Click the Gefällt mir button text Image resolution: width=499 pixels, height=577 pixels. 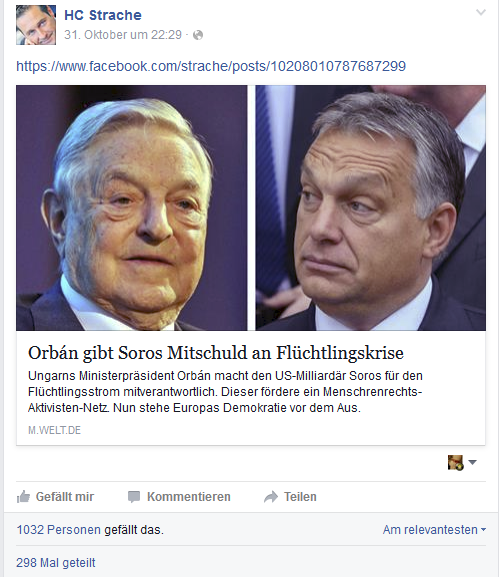[65, 497]
